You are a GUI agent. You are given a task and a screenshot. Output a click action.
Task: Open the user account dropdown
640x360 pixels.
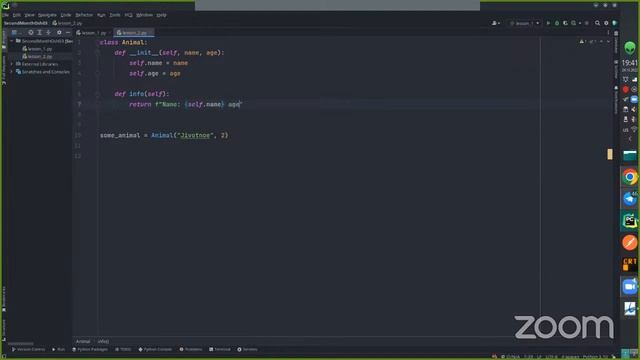coord(496,23)
